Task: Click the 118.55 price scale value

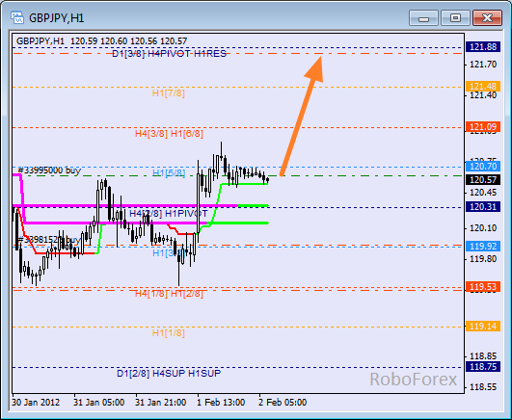Action: (x=483, y=387)
